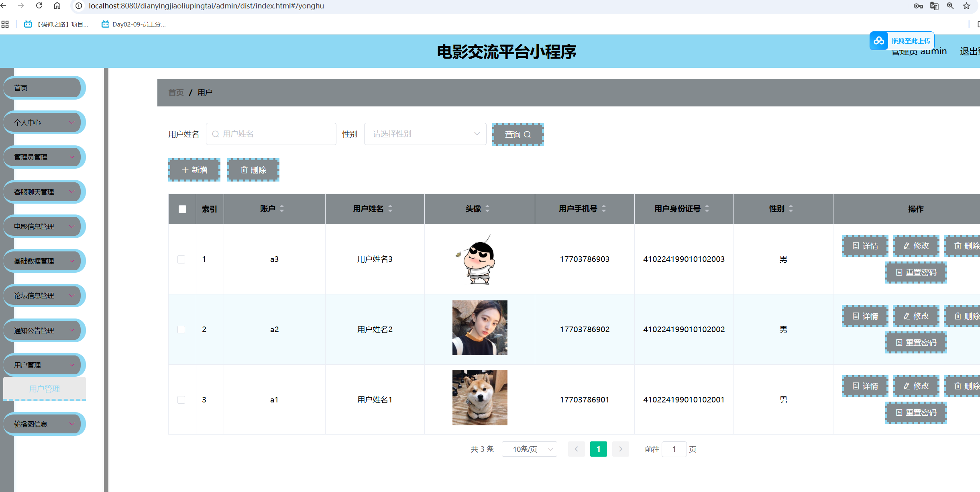Viewport: 980px width, 492px height.
Task: Open 详情 for 用户姓名3
Action: 865,246
